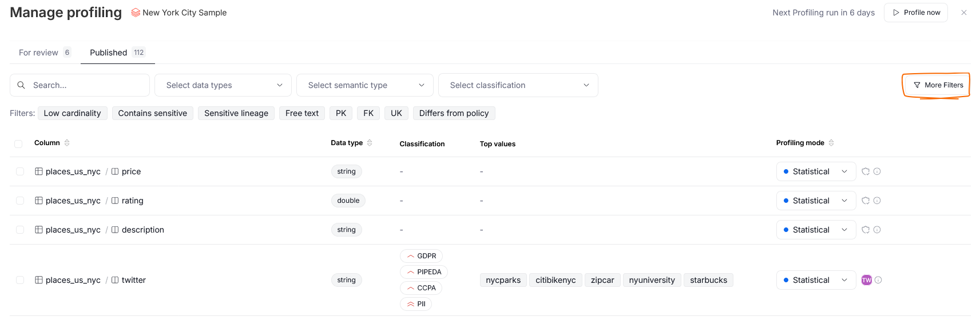Click the table icon in price row
This screenshot has width=980, height=320.
(x=39, y=171)
